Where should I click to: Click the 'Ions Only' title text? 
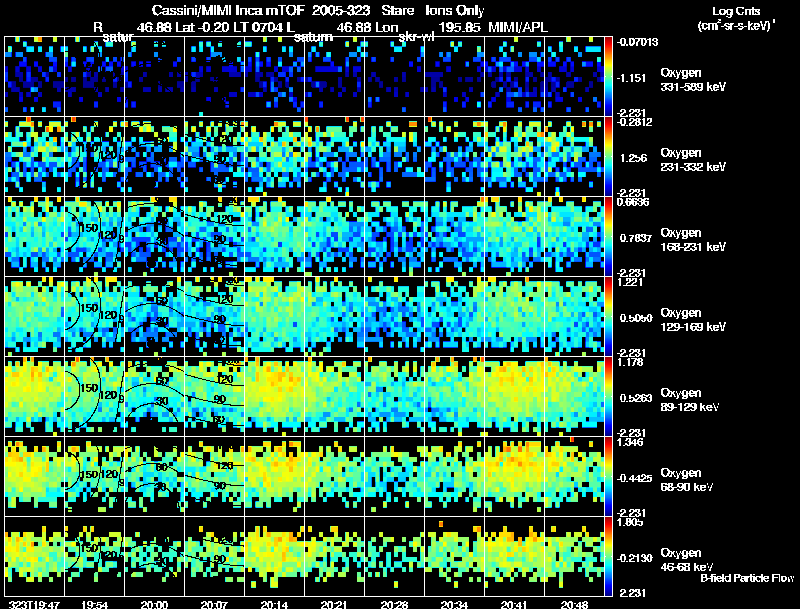[455, 10]
